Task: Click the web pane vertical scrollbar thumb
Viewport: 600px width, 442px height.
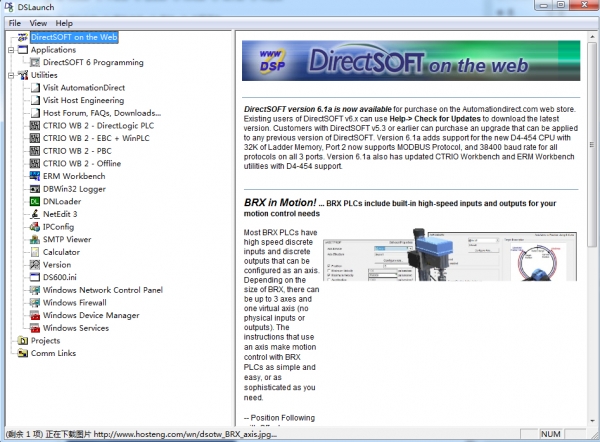Action: 592,144
